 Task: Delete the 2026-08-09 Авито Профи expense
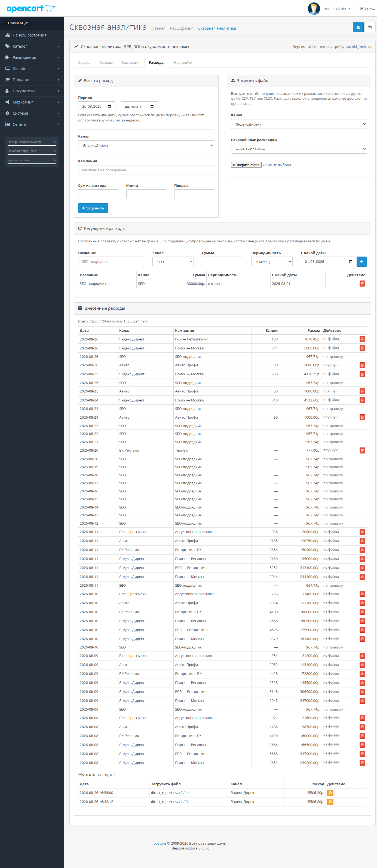(x=362, y=665)
